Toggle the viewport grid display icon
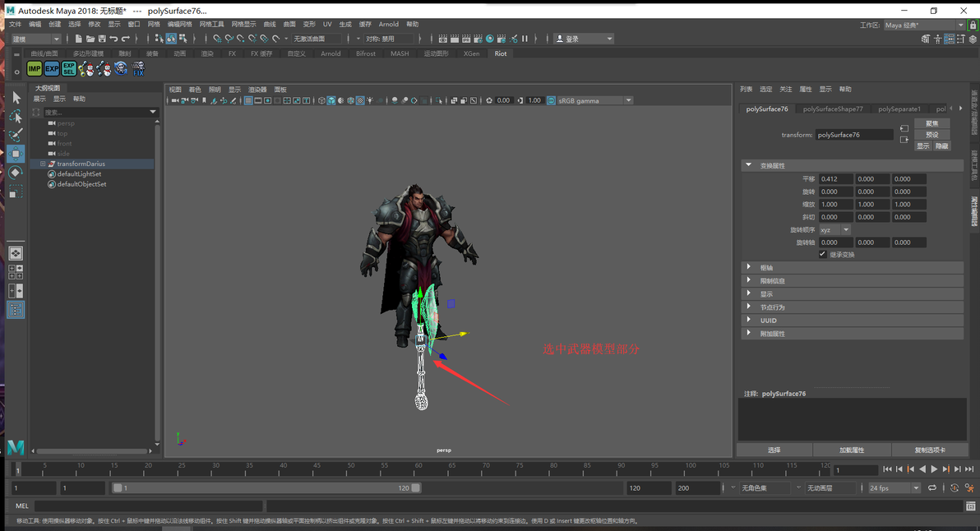The height and width of the screenshot is (531, 980). click(x=248, y=101)
